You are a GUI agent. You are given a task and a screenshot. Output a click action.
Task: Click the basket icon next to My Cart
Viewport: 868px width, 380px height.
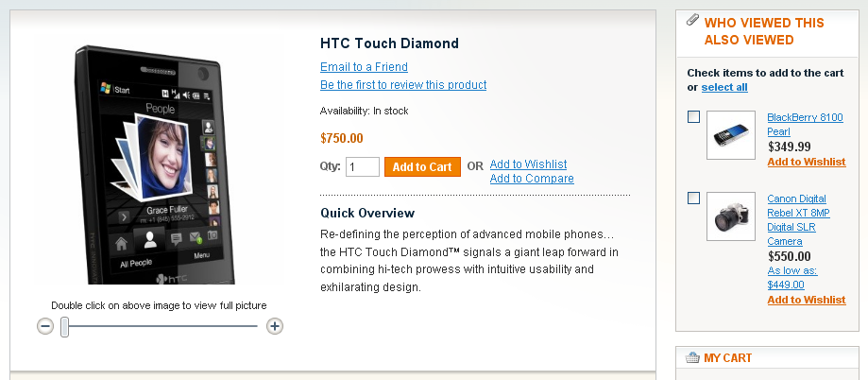[692, 358]
